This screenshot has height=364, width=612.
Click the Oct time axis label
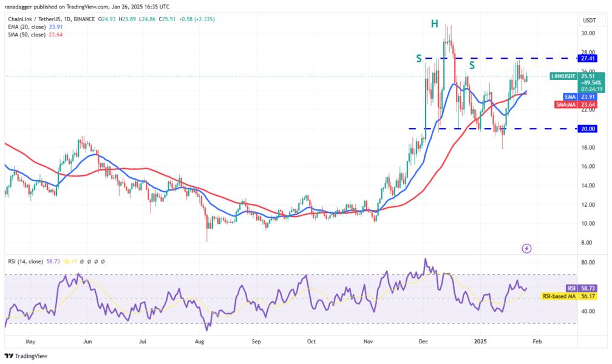coord(311,342)
